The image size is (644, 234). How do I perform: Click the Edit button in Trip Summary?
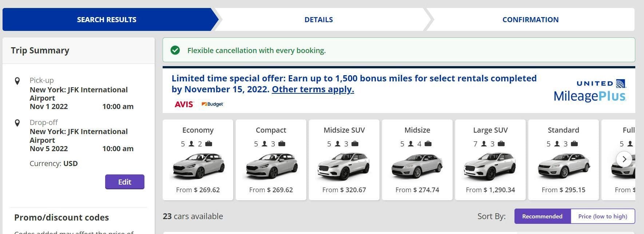(x=124, y=182)
